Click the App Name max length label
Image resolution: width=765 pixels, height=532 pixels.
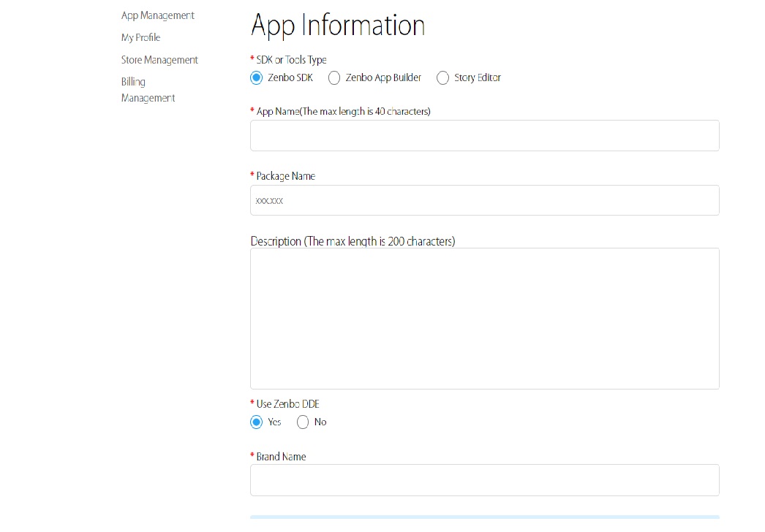tap(344, 112)
